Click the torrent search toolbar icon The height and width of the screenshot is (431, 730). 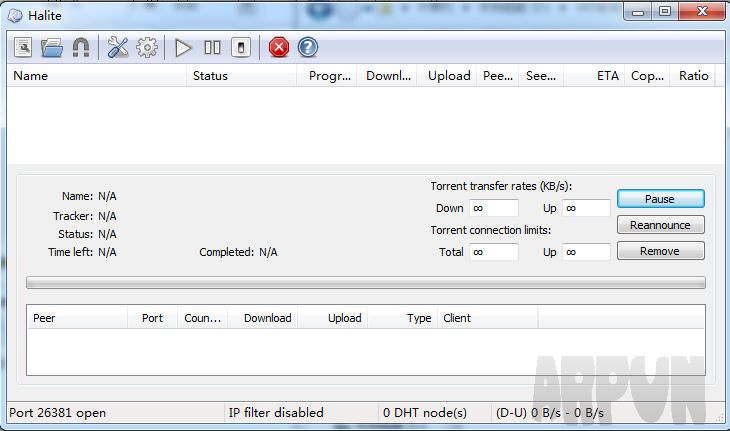[x=23, y=47]
